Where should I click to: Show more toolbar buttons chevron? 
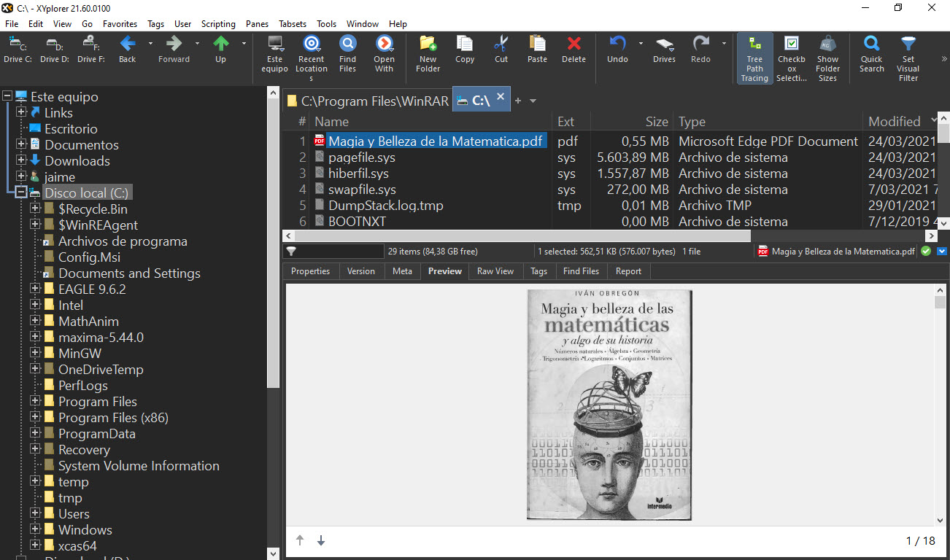[944, 58]
